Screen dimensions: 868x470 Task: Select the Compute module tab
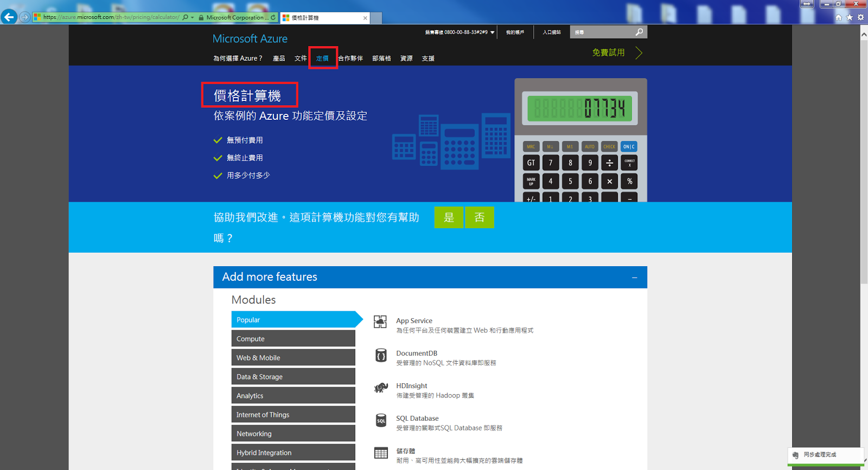point(293,338)
